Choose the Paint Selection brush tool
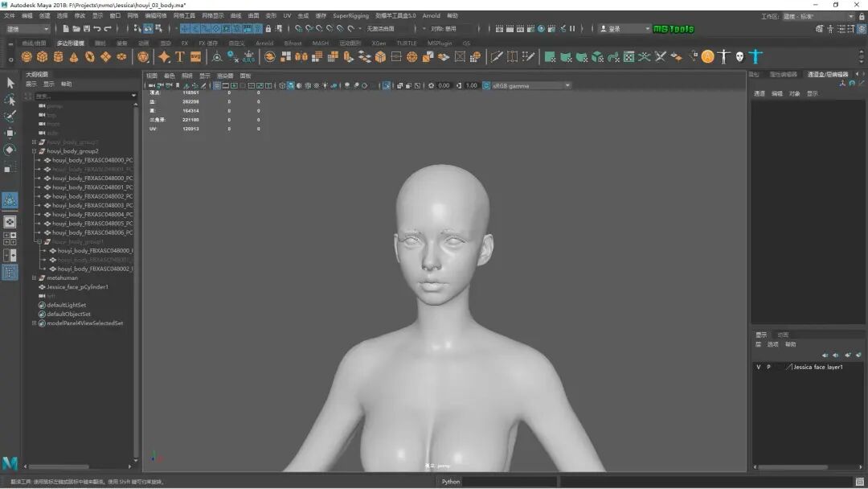 click(x=10, y=117)
